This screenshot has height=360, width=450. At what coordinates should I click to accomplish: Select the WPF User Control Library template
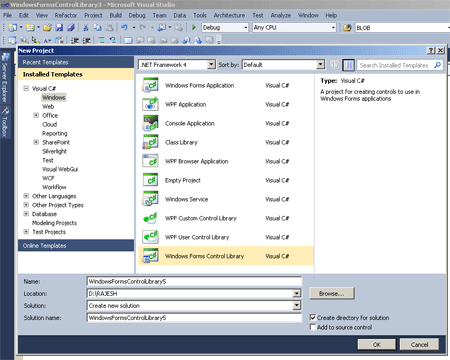226,237
